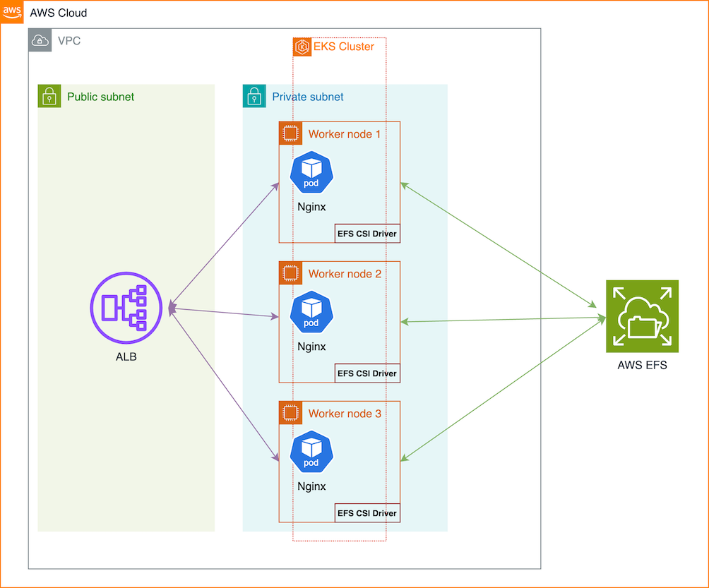The height and width of the screenshot is (588, 709).
Task: Click the Worker node 2 chip icon
Action: [x=290, y=273]
